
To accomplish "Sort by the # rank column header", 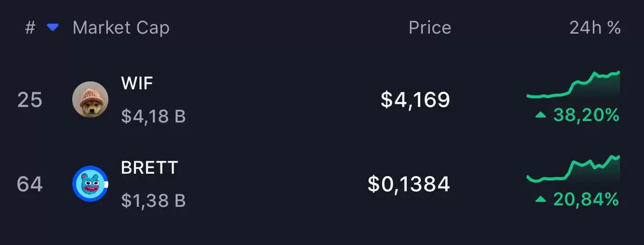I will [x=31, y=28].
